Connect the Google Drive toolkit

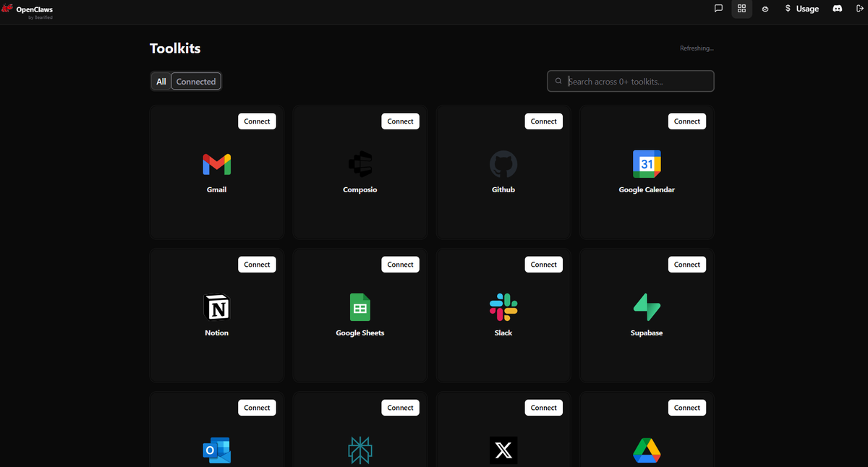tap(686, 408)
